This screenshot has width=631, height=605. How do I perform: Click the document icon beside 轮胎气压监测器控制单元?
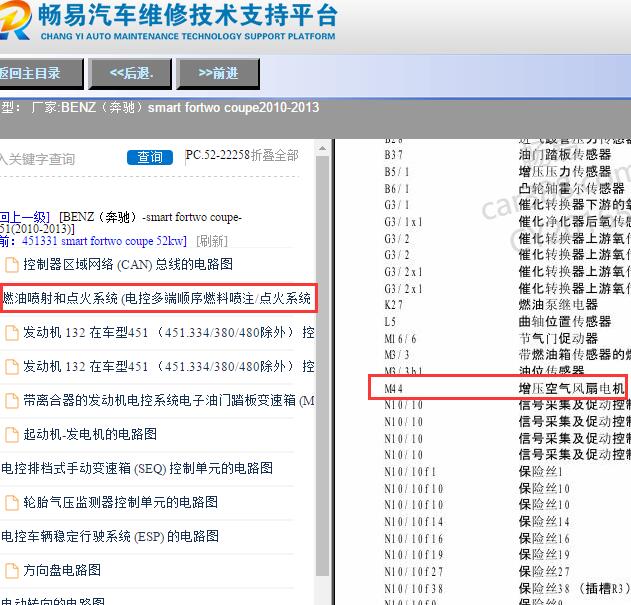coord(11,502)
